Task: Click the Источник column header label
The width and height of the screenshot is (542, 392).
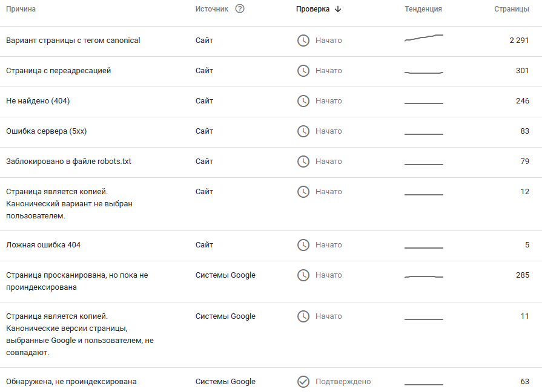Action: [x=212, y=9]
